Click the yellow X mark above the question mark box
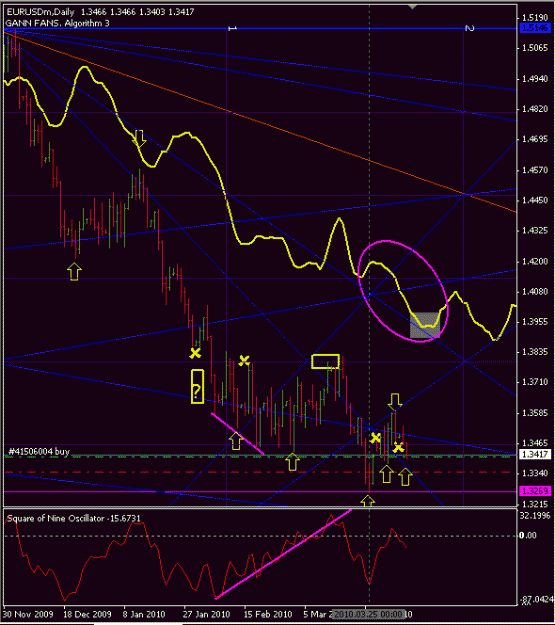555x625 pixels. pyautogui.click(x=195, y=353)
